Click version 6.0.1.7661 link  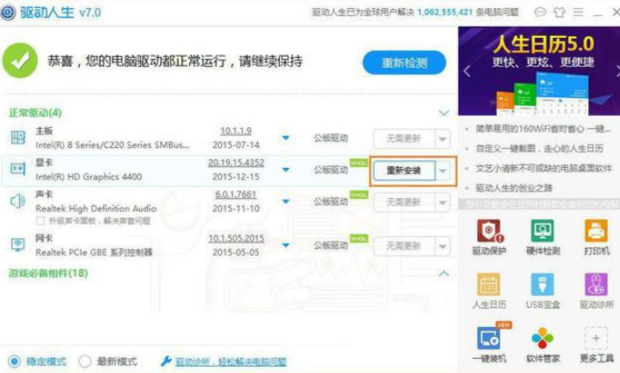236,195
